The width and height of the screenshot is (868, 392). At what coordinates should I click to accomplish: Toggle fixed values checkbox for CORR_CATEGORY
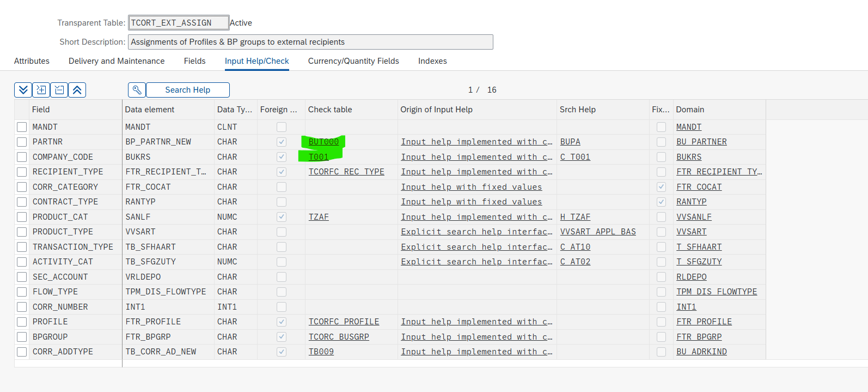(661, 187)
